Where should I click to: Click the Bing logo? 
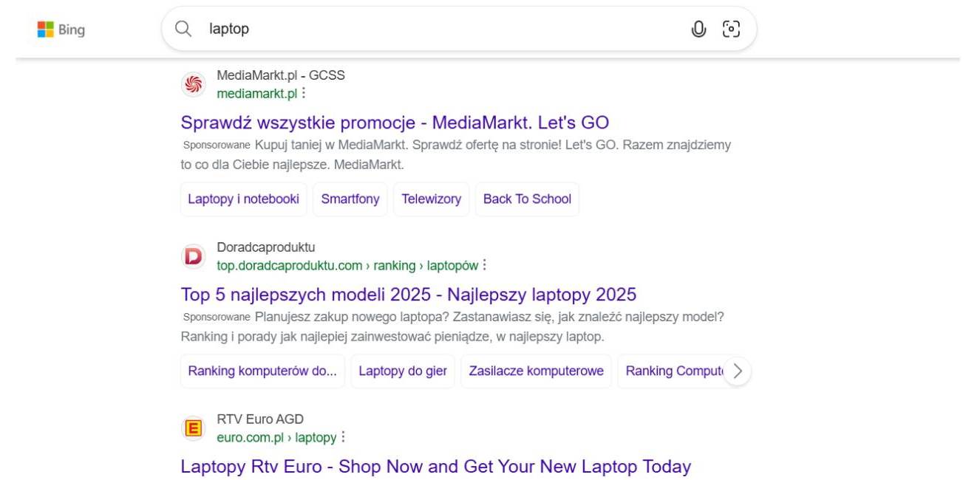61,30
